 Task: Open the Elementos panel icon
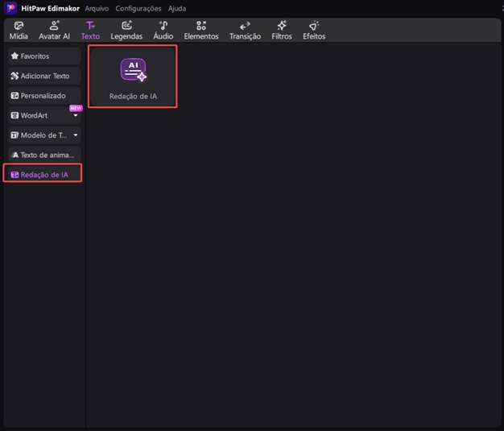click(200, 27)
